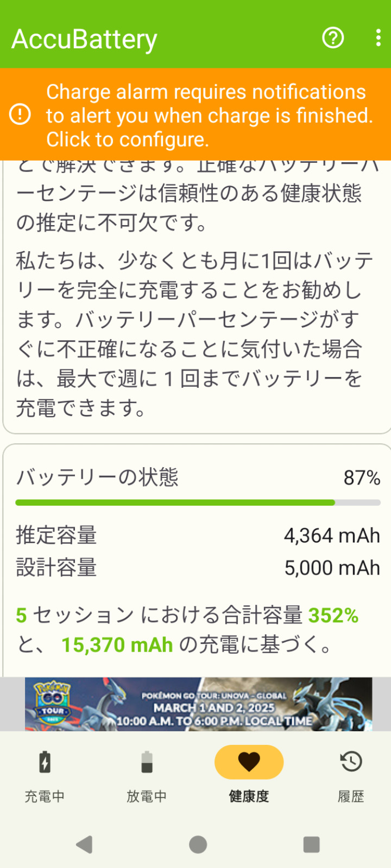Open the three-dot overflow menu

(x=378, y=38)
